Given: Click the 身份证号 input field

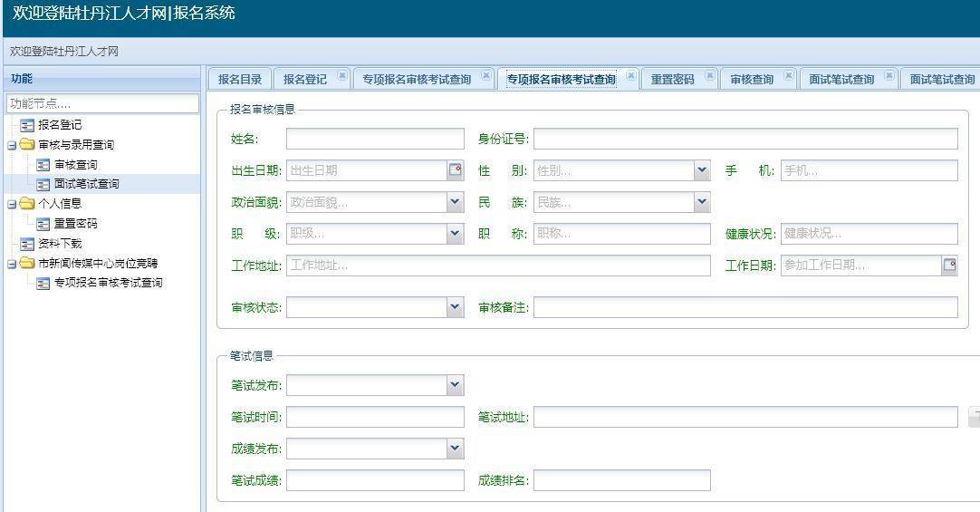Looking at the screenshot, I should pos(745,139).
